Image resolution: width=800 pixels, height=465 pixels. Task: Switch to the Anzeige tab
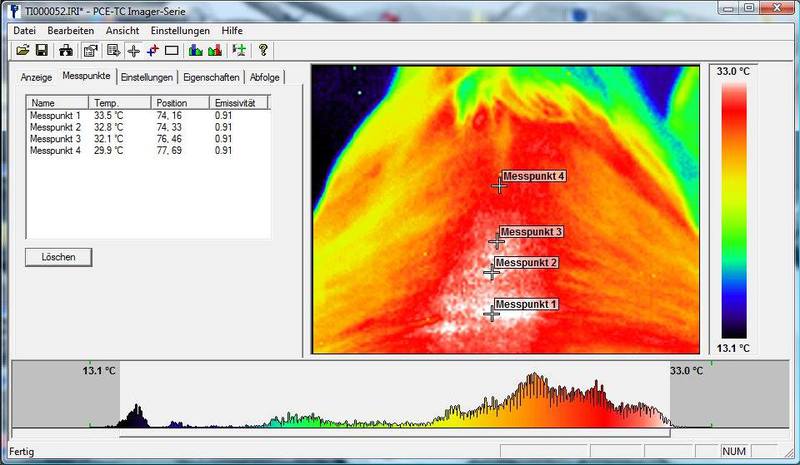[37, 77]
